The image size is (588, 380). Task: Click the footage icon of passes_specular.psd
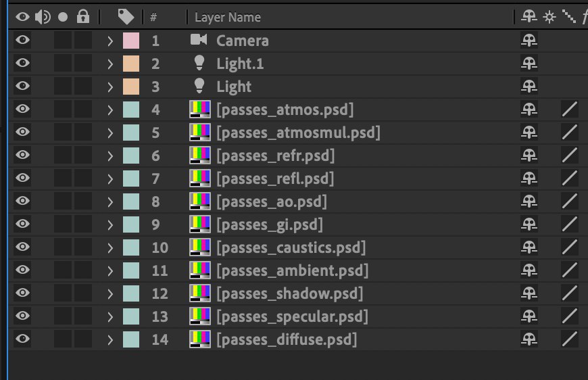(200, 316)
